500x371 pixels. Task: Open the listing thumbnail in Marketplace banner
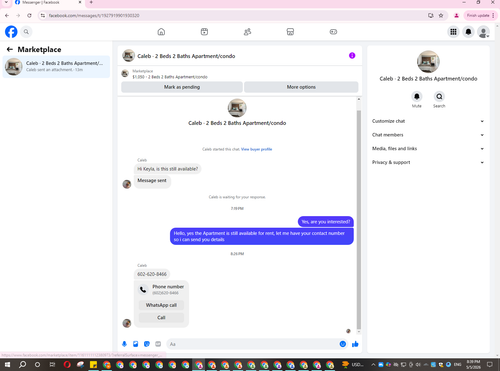click(x=125, y=74)
